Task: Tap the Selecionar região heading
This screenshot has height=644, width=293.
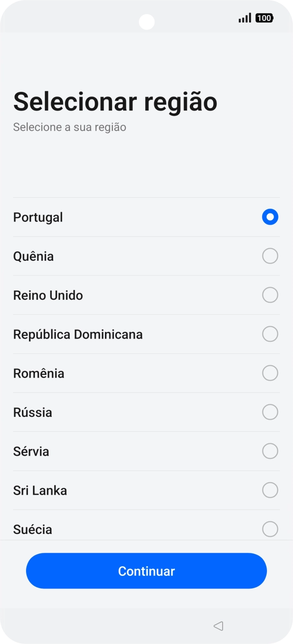Action: 115,102
